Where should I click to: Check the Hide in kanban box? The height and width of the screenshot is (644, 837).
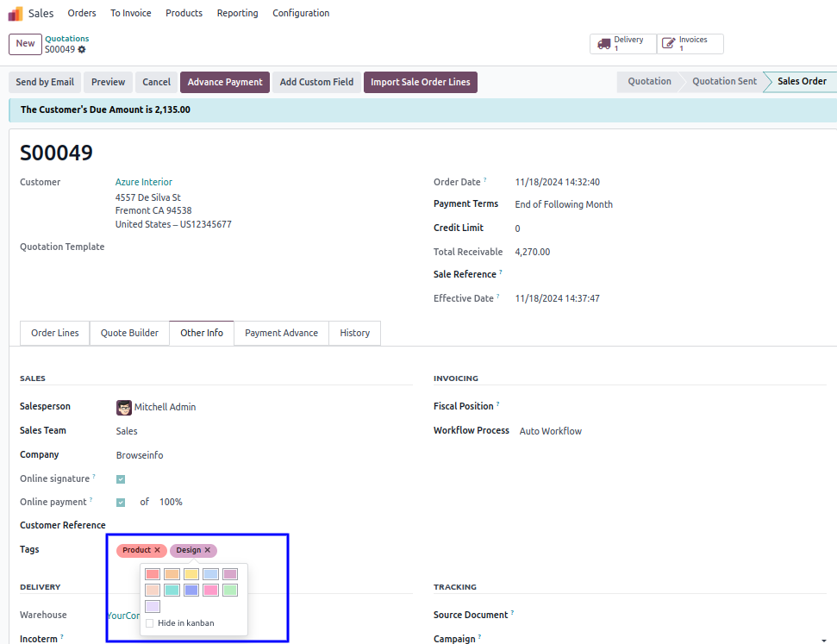pyautogui.click(x=150, y=623)
